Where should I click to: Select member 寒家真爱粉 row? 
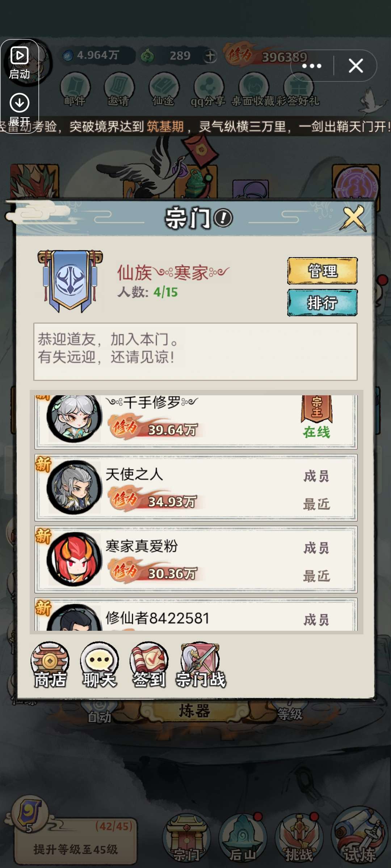pyautogui.click(x=196, y=559)
